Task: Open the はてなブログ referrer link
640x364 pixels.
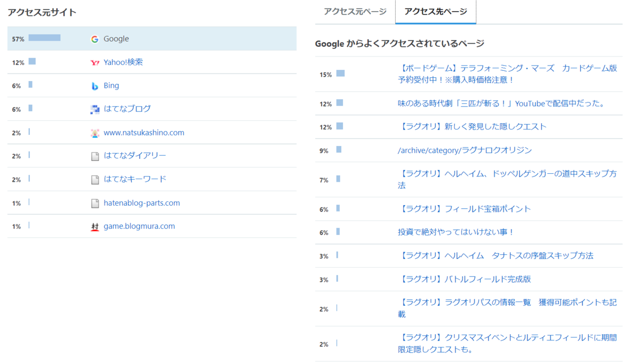Action: click(127, 109)
